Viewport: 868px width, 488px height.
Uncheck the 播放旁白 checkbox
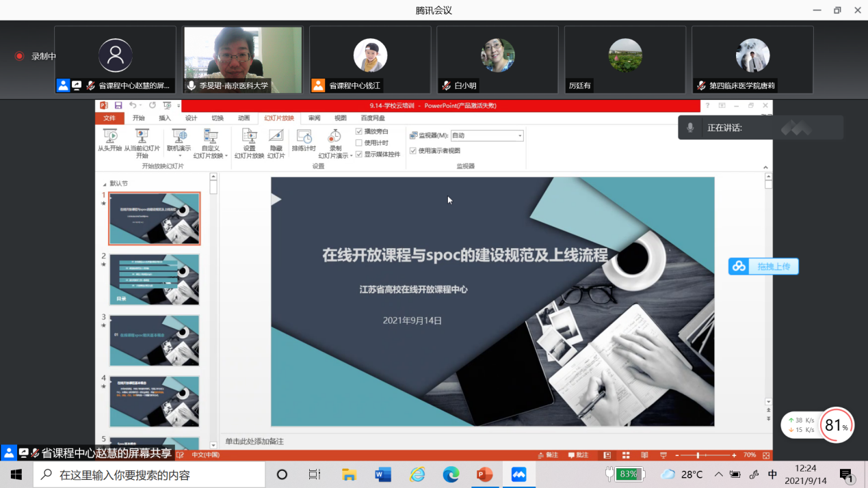pyautogui.click(x=359, y=131)
